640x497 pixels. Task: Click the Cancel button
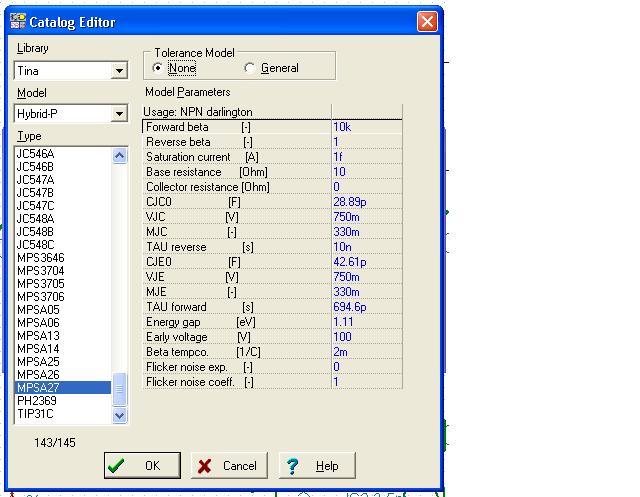click(229, 465)
